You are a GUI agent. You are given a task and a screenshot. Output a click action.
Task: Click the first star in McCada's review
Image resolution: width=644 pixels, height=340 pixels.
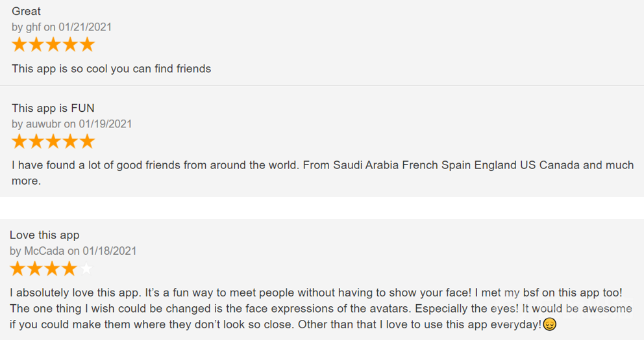point(18,268)
